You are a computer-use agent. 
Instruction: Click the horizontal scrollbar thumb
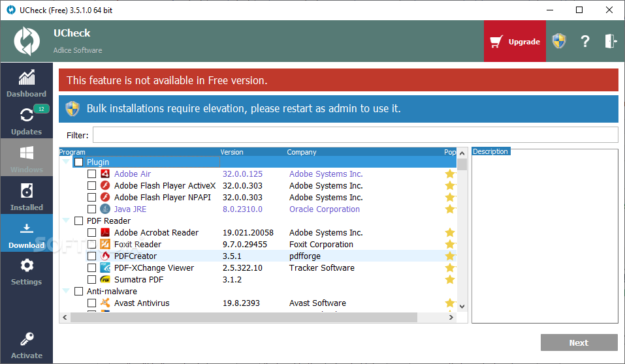[244, 318]
